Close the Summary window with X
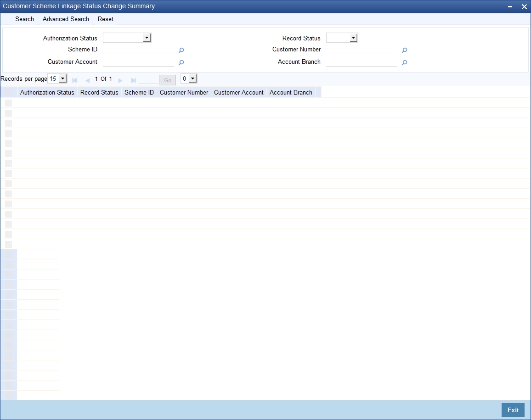Viewport: 531px width, 420px height. pos(524,6)
